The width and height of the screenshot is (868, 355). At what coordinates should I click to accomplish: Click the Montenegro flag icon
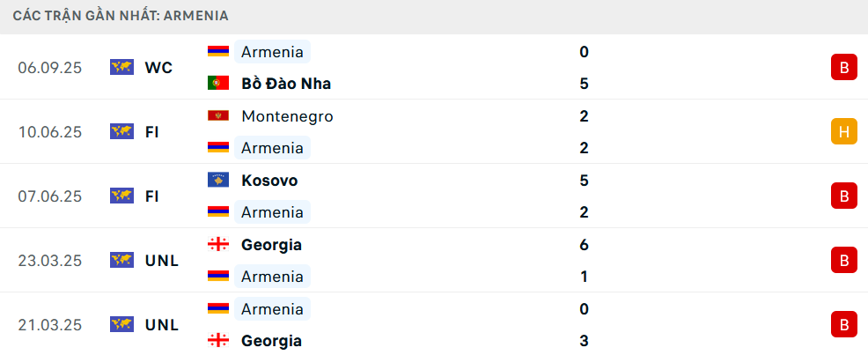pyautogui.click(x=218, y=116)
